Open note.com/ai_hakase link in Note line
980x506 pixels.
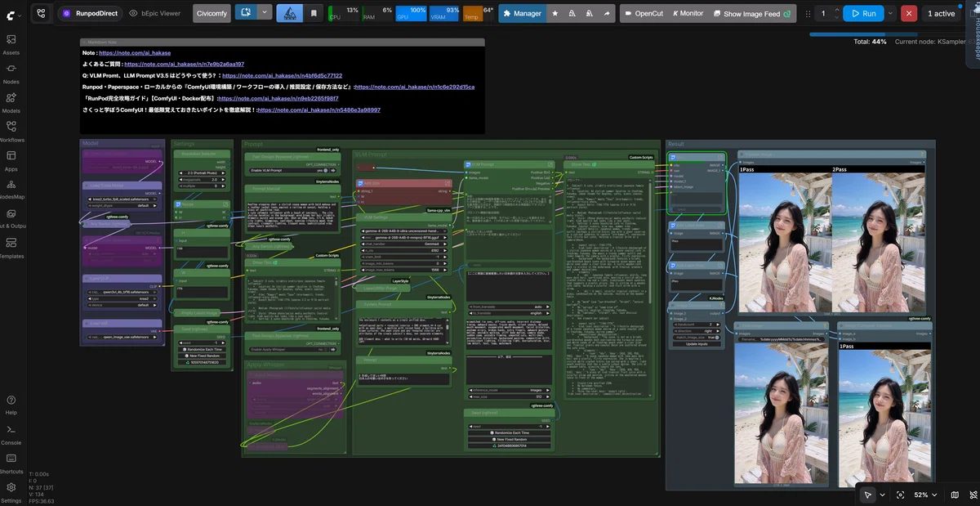pyautogui.click(x=135, y=52)
